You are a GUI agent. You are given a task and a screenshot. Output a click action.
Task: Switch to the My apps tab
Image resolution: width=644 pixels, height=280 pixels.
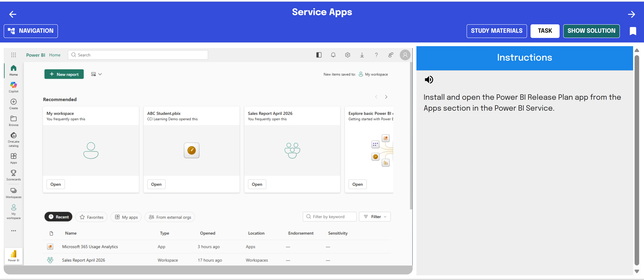(126, 217)
